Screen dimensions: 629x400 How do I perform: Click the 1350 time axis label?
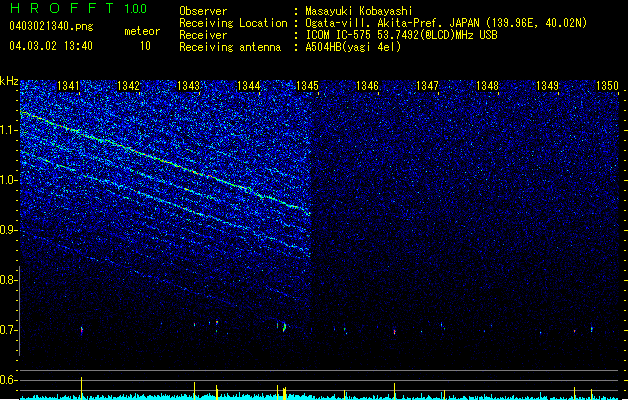607,85
